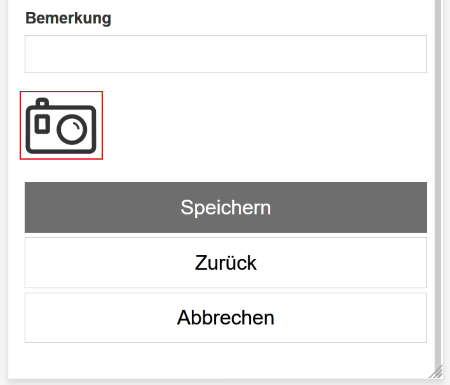Attach a picture via the camera symbol

click(x=61, y=125)
